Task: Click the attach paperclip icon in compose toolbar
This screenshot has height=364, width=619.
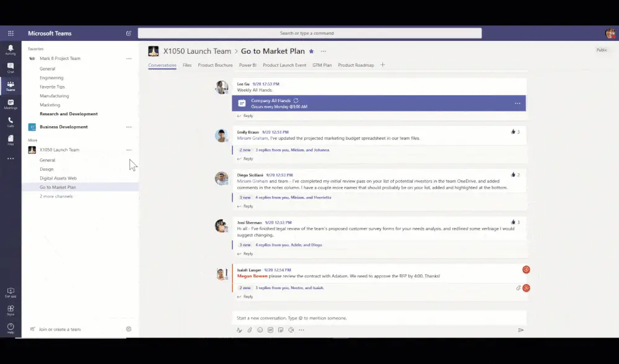Action: tap(250, 330)
